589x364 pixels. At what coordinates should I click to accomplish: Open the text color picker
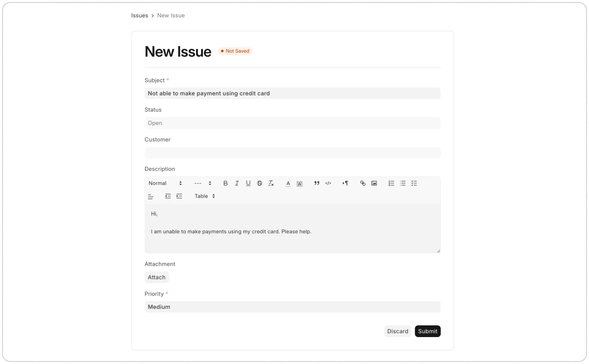tap(288, 183)
